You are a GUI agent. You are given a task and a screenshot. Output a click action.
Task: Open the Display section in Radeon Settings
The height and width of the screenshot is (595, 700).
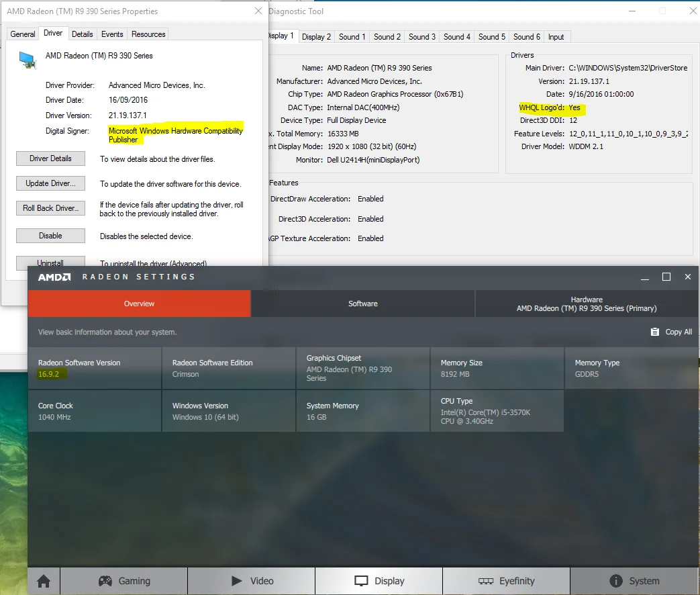pos(379,581)
